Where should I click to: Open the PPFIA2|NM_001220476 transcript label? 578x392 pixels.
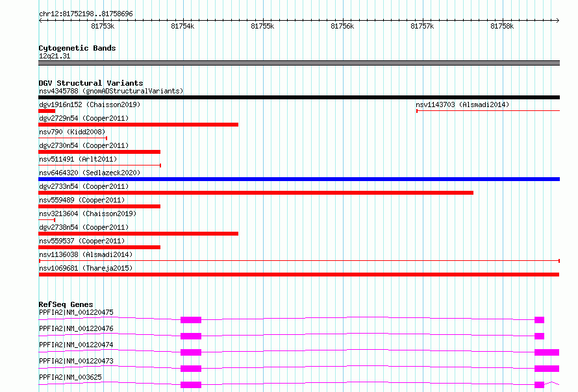76,328
